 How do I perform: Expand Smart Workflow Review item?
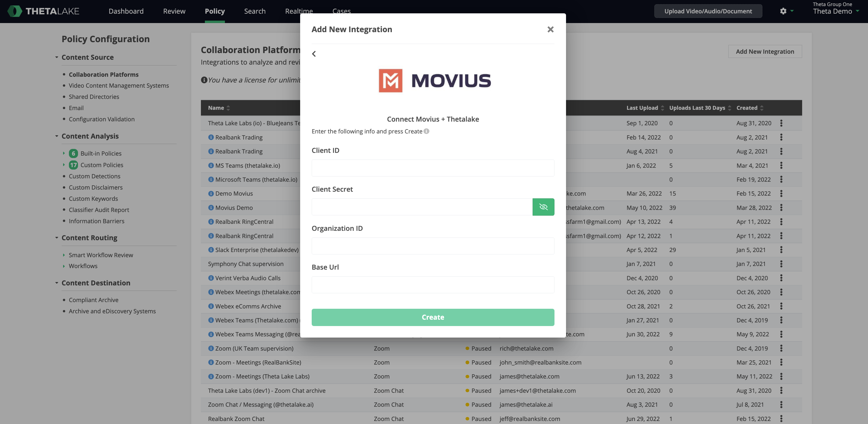(64, 255)
